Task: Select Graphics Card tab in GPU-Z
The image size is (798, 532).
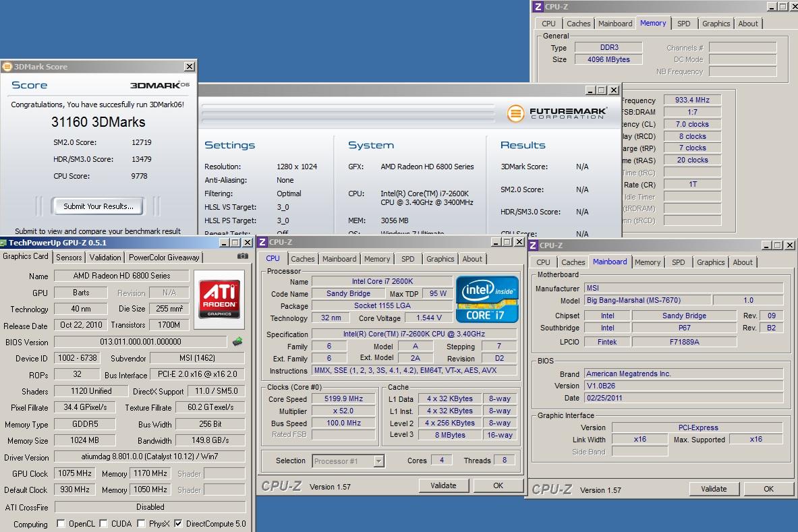Action: 26,256
